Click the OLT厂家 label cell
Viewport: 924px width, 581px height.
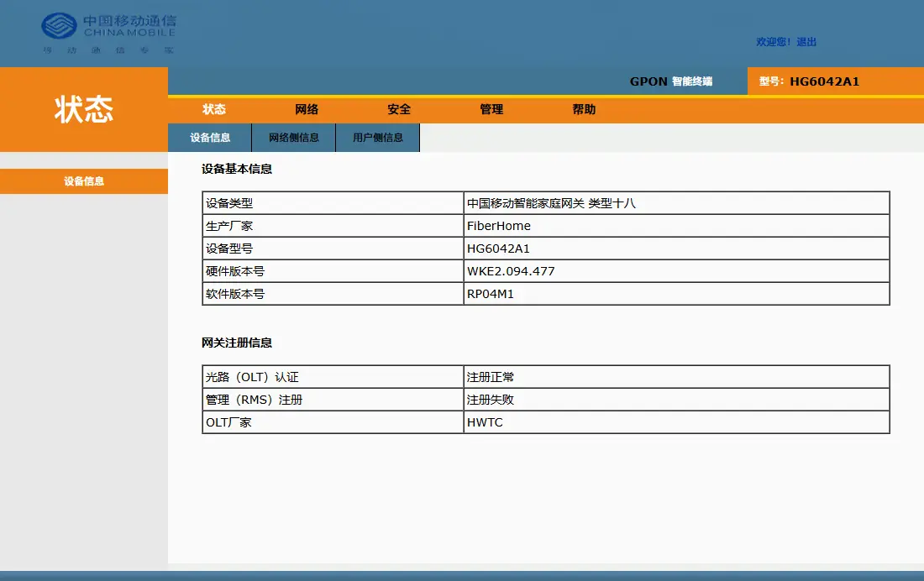(x=333, y=422)
